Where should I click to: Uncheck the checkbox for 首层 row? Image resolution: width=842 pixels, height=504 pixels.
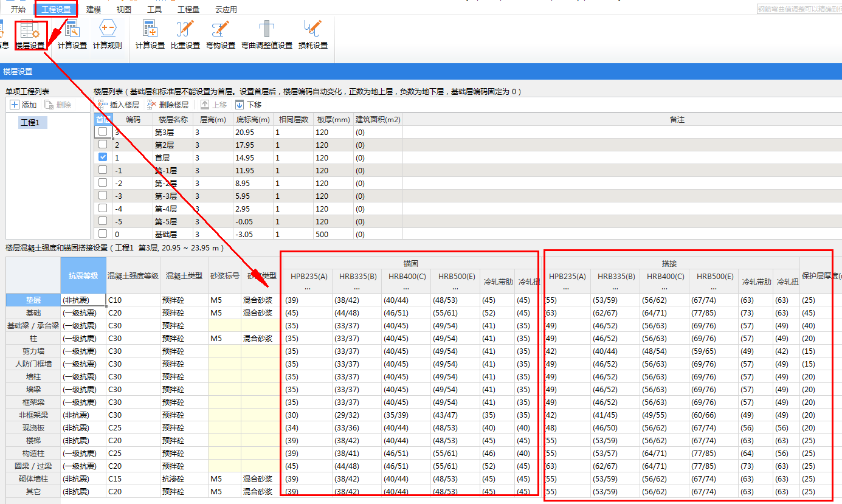(103, 157)
